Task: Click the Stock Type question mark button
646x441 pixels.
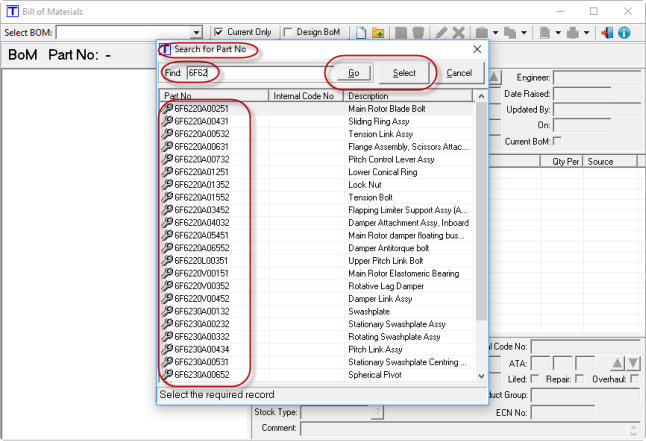Action: click(377, 411)
